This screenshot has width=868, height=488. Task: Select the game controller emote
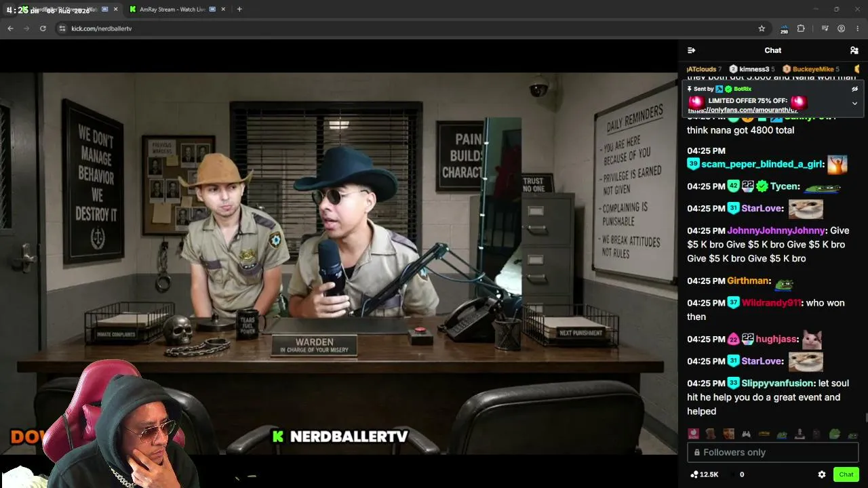(x=746, y=434)
